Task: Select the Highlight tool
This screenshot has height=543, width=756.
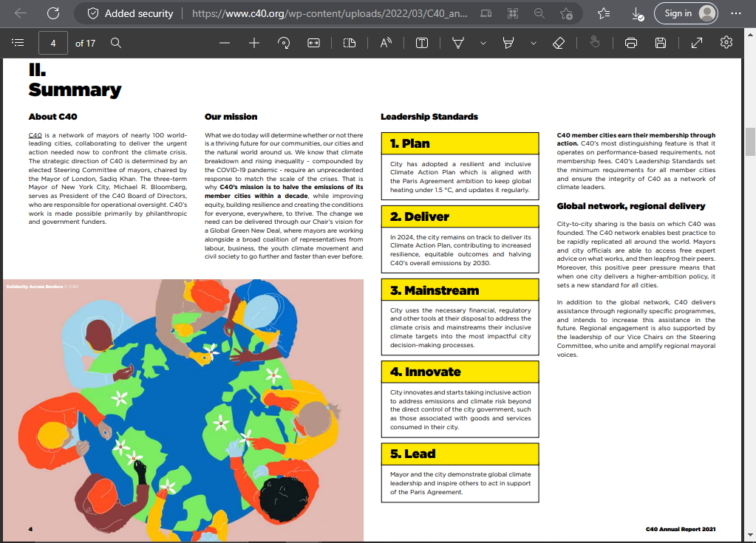Action: [x=508, y=43]
